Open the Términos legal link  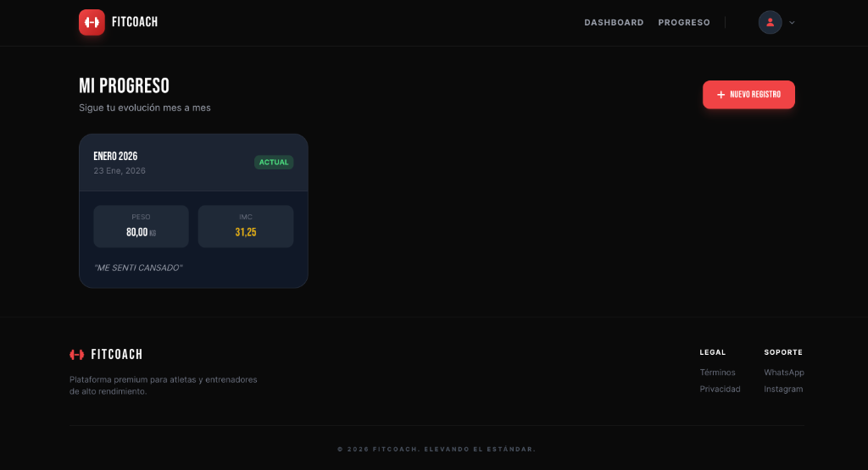click(x=717, y=373)
